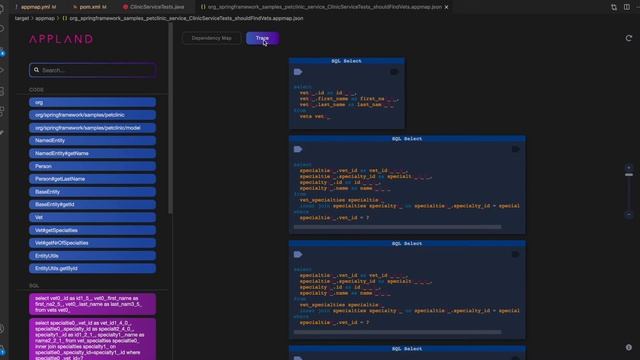
Task: Select the Person code item
Action: coord(92,166)
